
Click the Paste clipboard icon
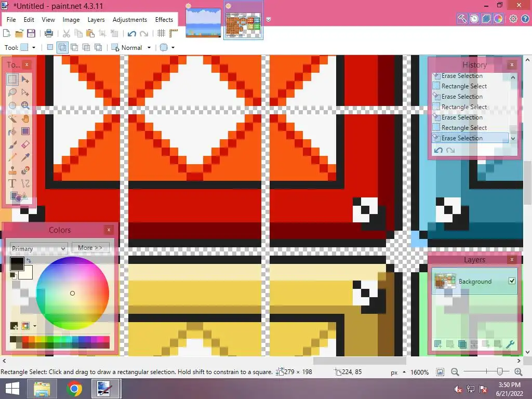click(x=90, y=33)
